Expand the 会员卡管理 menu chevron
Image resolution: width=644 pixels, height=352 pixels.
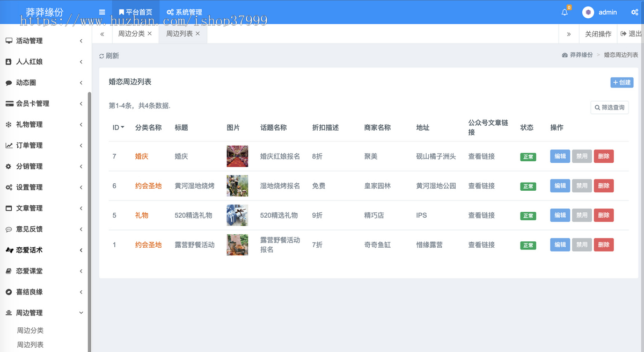click(x=81, y=104)
